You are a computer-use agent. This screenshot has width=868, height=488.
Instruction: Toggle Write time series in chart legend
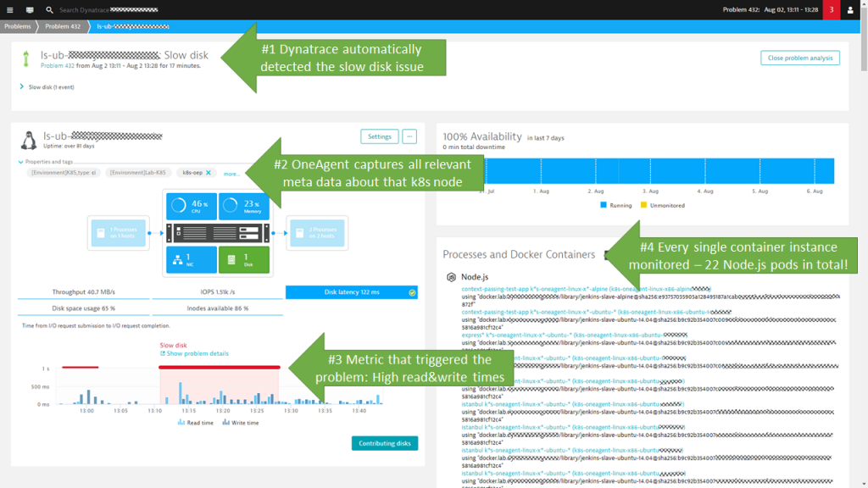(x=240, y=423)
